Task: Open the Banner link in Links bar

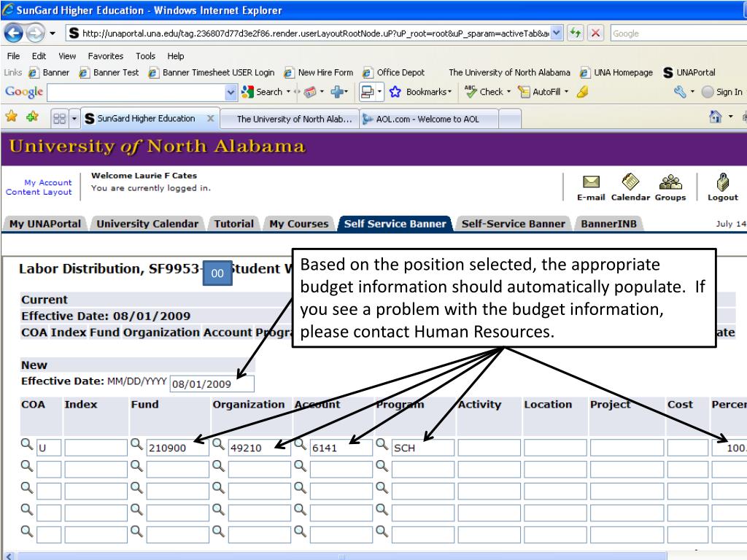Action: pyautogui.click(x=49, y=72)
